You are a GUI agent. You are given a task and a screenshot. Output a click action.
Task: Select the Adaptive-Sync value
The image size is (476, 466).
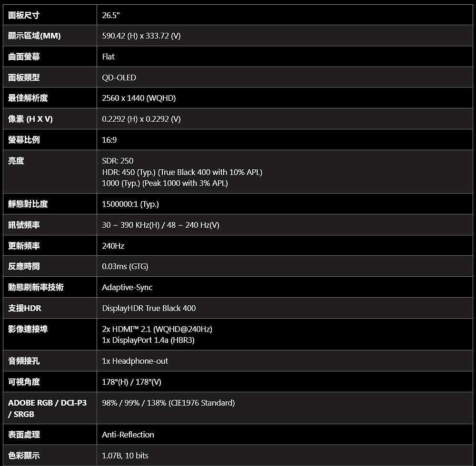127,287
